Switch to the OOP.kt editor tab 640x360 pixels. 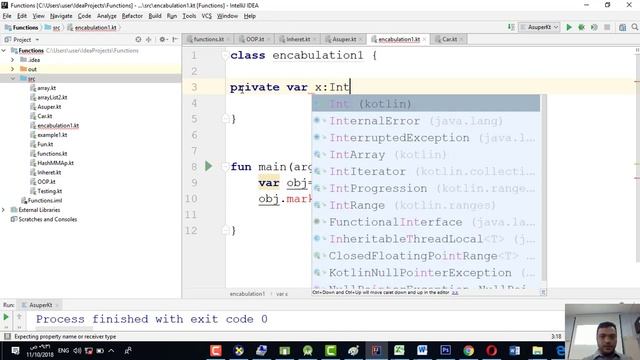pos(255,40)
